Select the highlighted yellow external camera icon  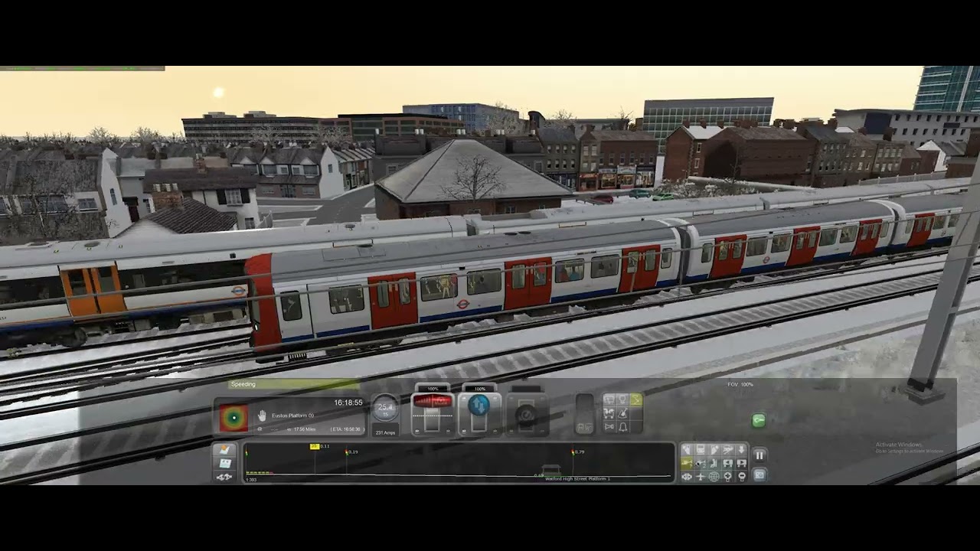click(687, 463)
